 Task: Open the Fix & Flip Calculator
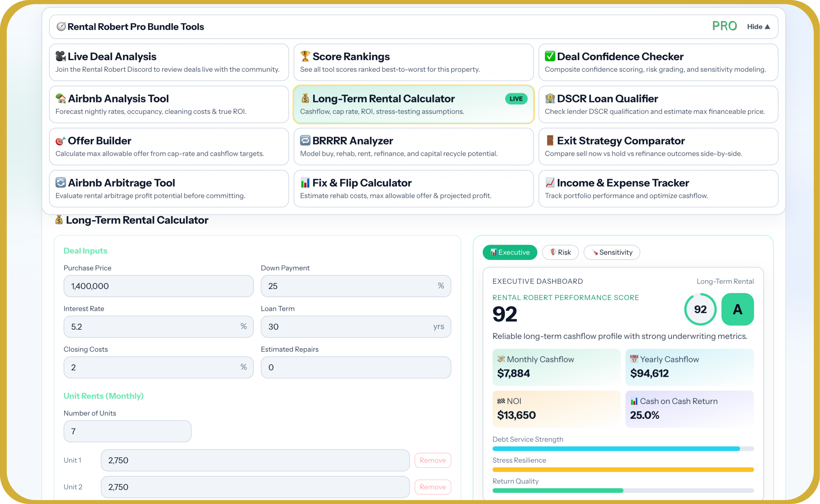pyautogui.click(x=413, y=188)
